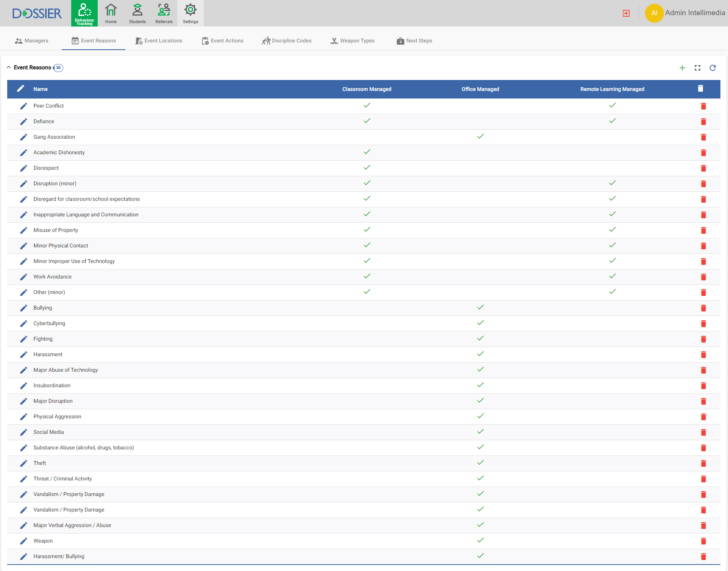Switch to the Discipline Codes tab

click(x=286, y=41)
